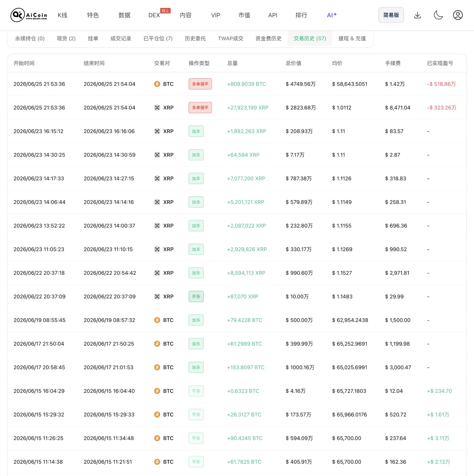Click total value $ 1000.16万
474x476 pixels.
click(x=300, y=367)
